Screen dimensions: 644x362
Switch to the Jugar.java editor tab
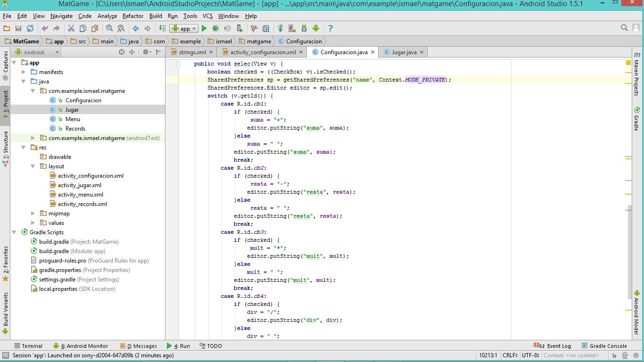click(405, 52)
